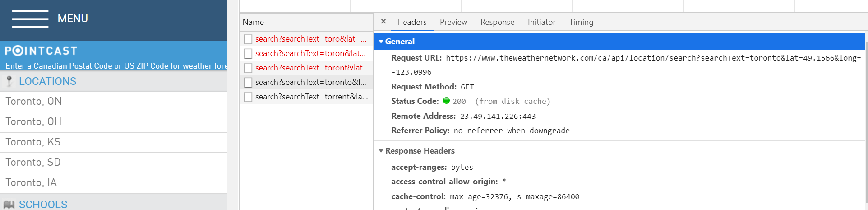Click the Pointcast logo
Image resolution: width=868 pixels, height=210 pixels.
click(x=41, y=51)
